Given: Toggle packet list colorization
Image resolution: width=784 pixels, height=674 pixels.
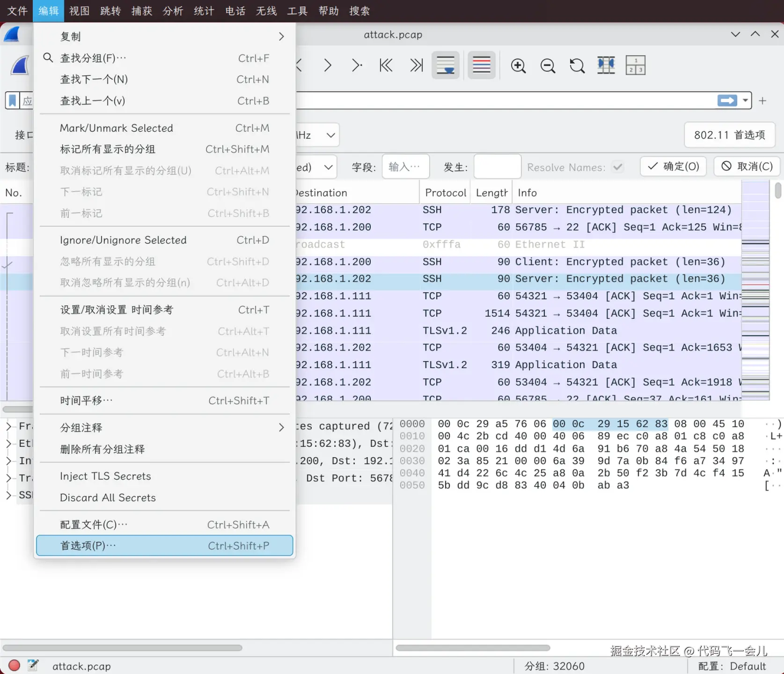Looking at the screenshot, I should click(x=482, y=65).
